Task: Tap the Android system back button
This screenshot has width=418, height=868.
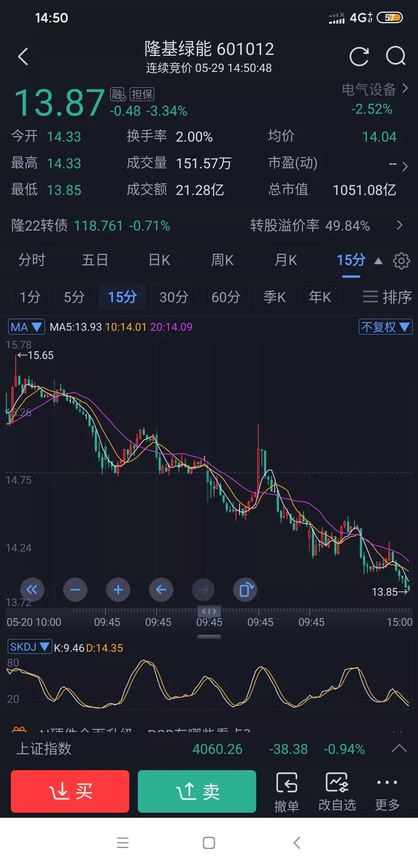Action: [x=297, y=843]
